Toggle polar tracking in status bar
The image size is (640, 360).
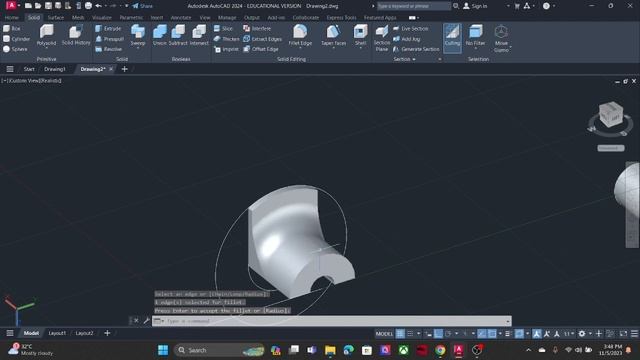pyautogui.click(x=448, y=333)
